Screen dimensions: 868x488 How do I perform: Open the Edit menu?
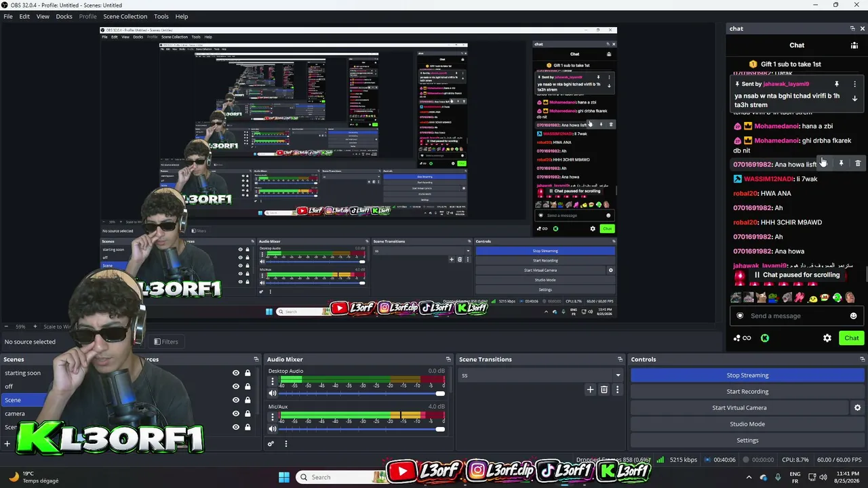coord(24,16)
